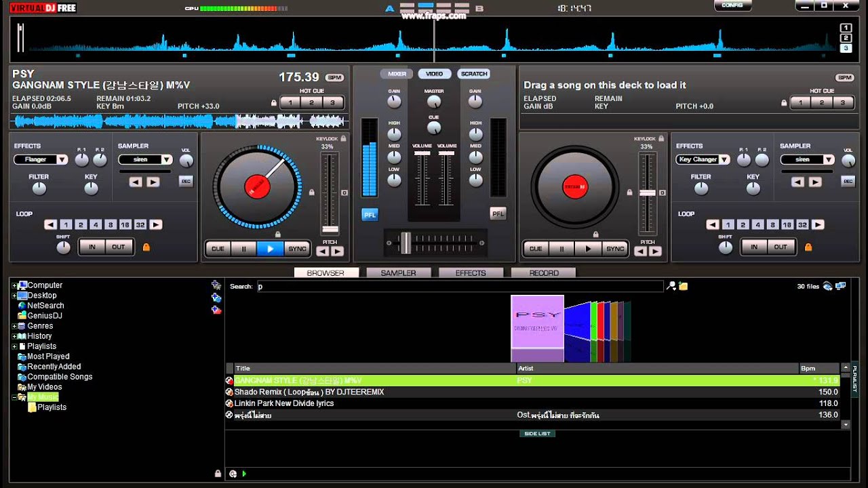The image size is (868, 488).
Task: Expand the Computer tree node
Action: [x=14, y=286]
